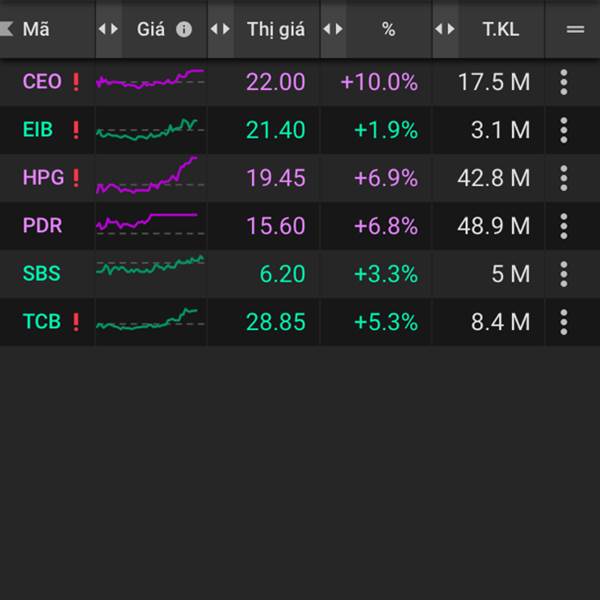The height and width of the screenshot is (600, 600).
Task: Click the 3.1 M volume value
Action: point(501,130)
